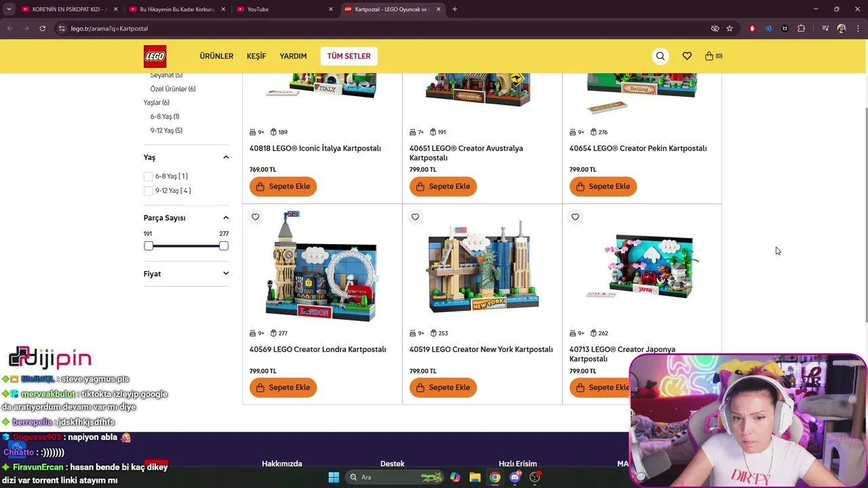Grab the maximum piece count slider handle
This screenshot has width=868, height=488.
click(224, 246)
